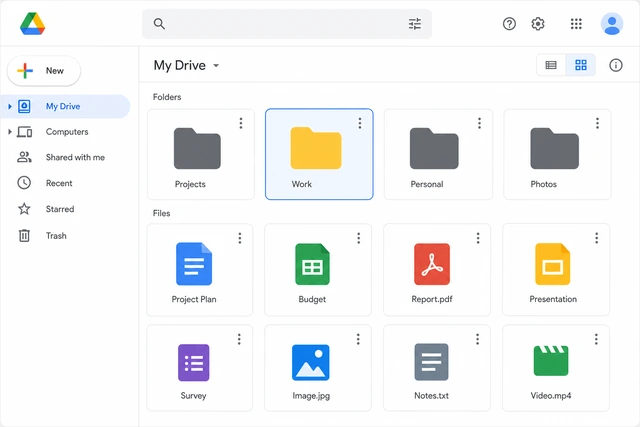
Task: Select the Project Plan Docs icon
Action: tap(194, 264)
